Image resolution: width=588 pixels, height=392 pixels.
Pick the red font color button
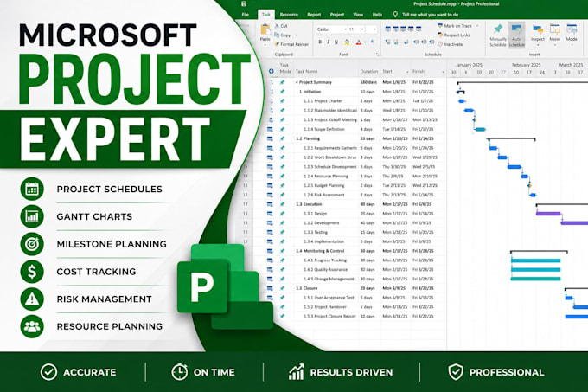tap(359, 42)
